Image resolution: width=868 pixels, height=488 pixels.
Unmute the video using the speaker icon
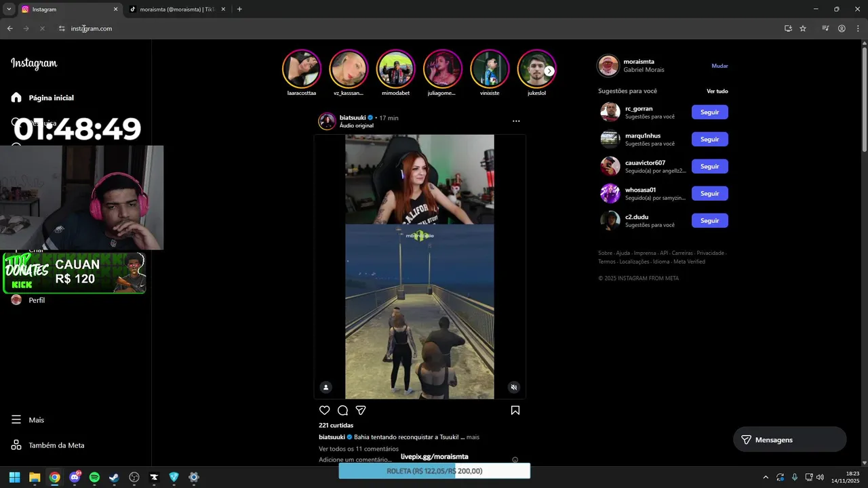(514, 388)
